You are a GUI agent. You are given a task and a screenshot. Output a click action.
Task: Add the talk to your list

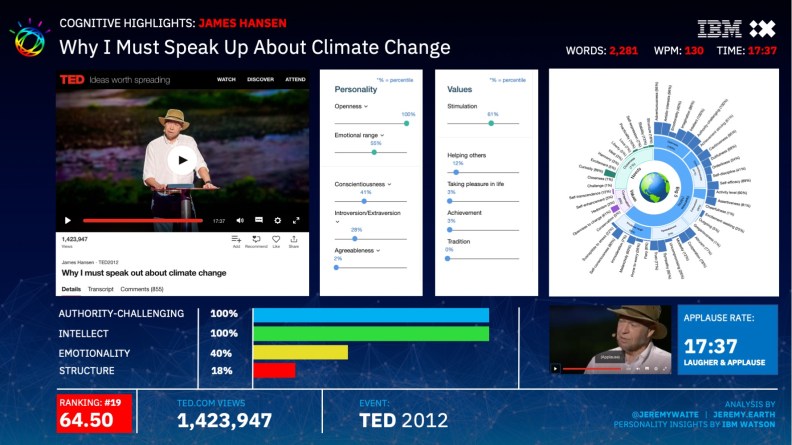[x=236, y=241]
